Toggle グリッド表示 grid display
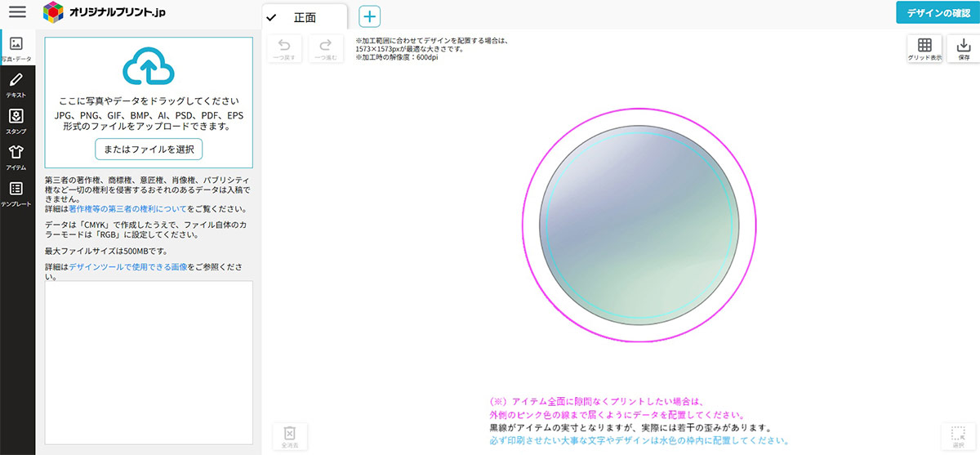This screenshot has height=455, width=980. point(924,49)
